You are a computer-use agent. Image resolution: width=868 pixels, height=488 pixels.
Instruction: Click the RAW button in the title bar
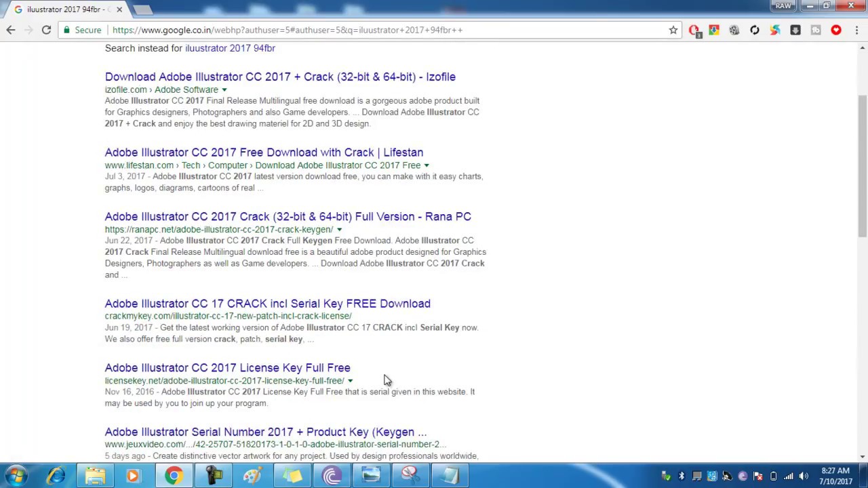pos(783,6)
